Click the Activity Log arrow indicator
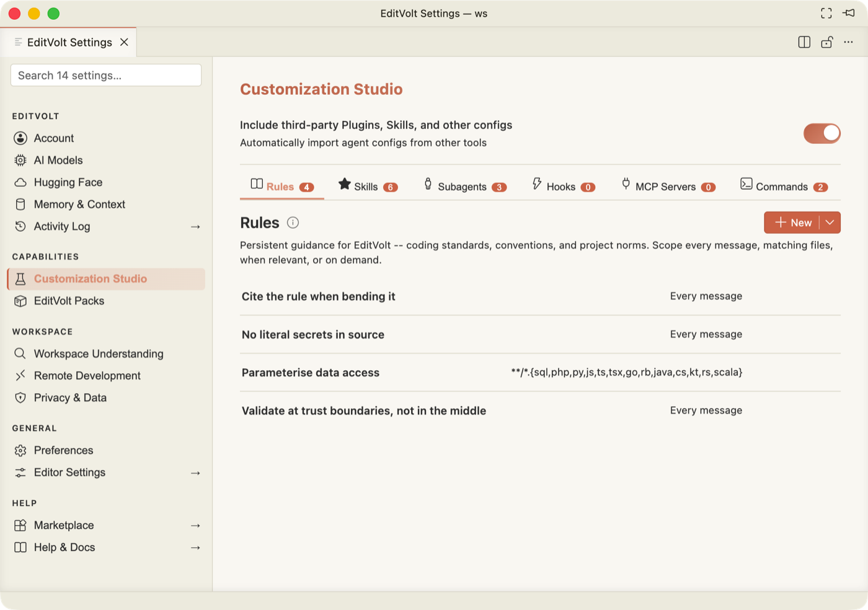Viewport: 868px width, 610px height. click(x=195, y=227)
